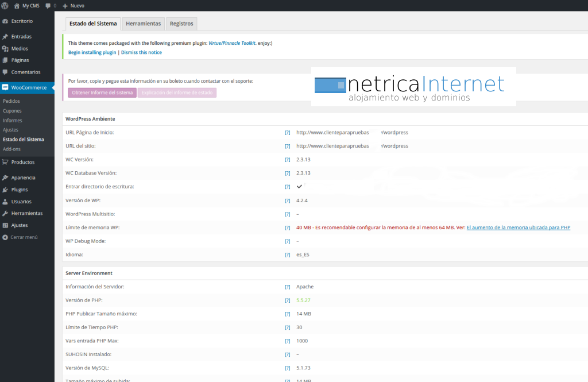Click Obtener informe del sistema button
Viewport: 588px width, 382px height.
pyautogui.click(x=102, y=92)
